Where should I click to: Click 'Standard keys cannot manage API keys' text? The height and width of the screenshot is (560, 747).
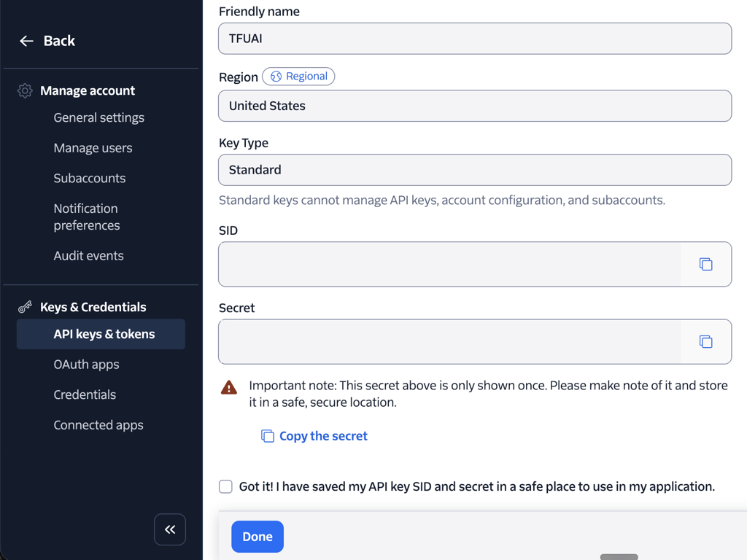click(441, 200)
